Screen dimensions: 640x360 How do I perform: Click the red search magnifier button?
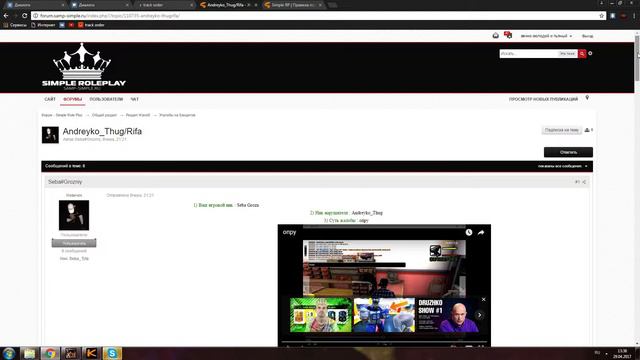[582, 53]
